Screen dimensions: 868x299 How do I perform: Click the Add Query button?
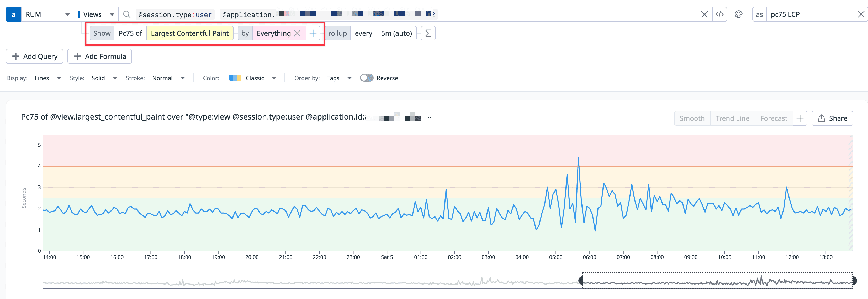point(34,56)
